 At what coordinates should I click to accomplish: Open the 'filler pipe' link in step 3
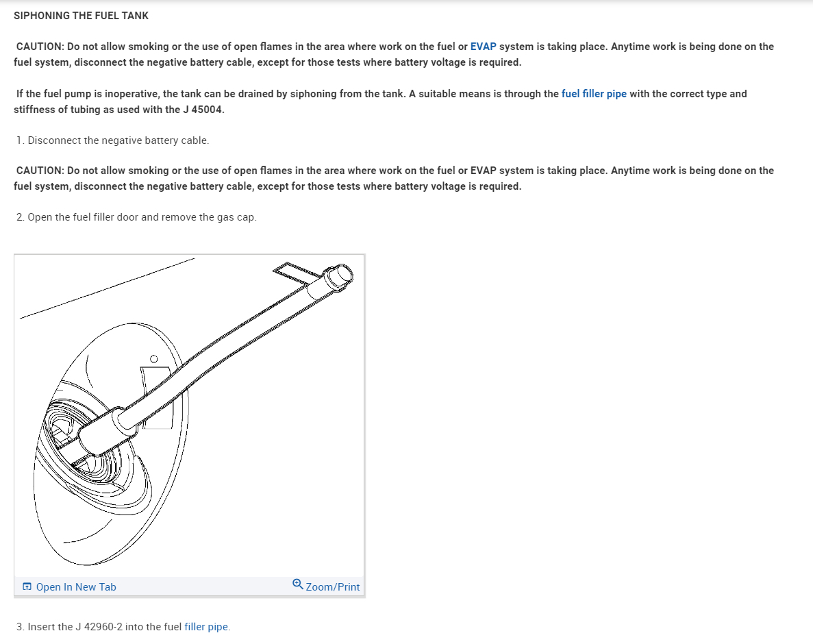(x=207, y=626)
